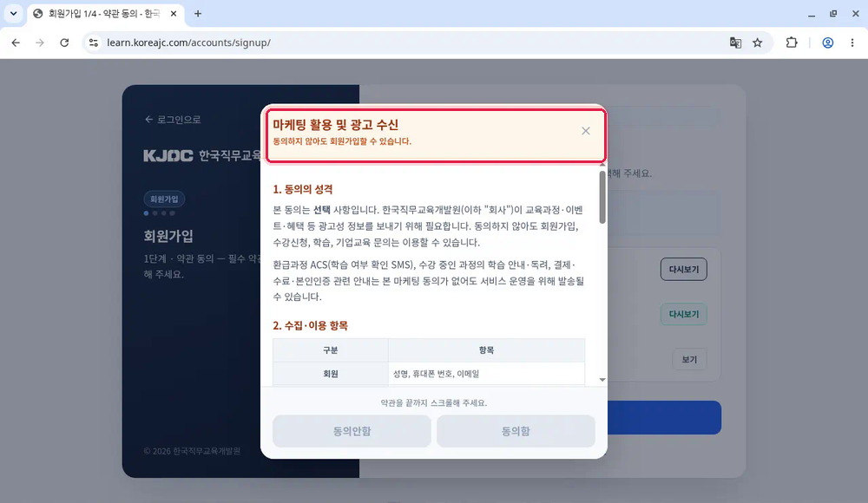Click the translate page icon
Viewport: 868px width, 503px height.
click(x=735, y=42)
